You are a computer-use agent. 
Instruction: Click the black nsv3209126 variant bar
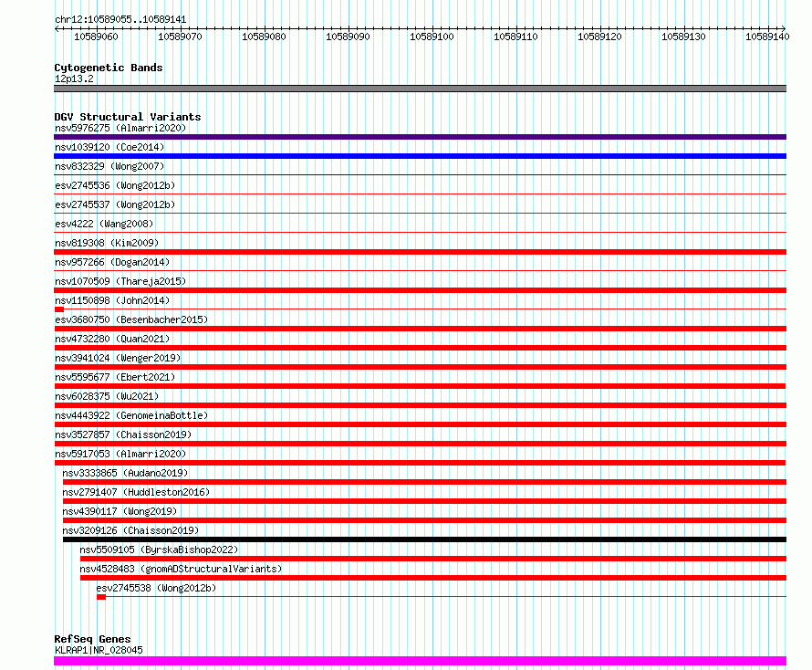pos(424,539)
